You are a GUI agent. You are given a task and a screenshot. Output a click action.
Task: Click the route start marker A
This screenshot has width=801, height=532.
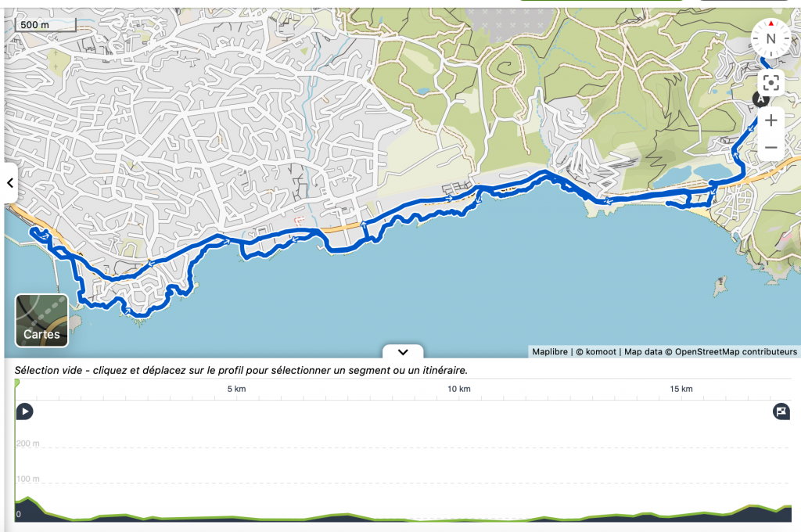coord(758,99)
